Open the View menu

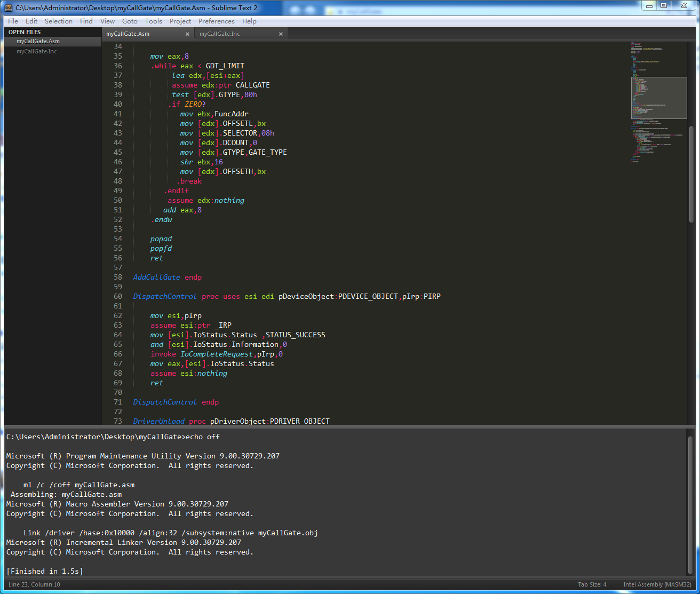pyautogui.click(x=107, y=21)
